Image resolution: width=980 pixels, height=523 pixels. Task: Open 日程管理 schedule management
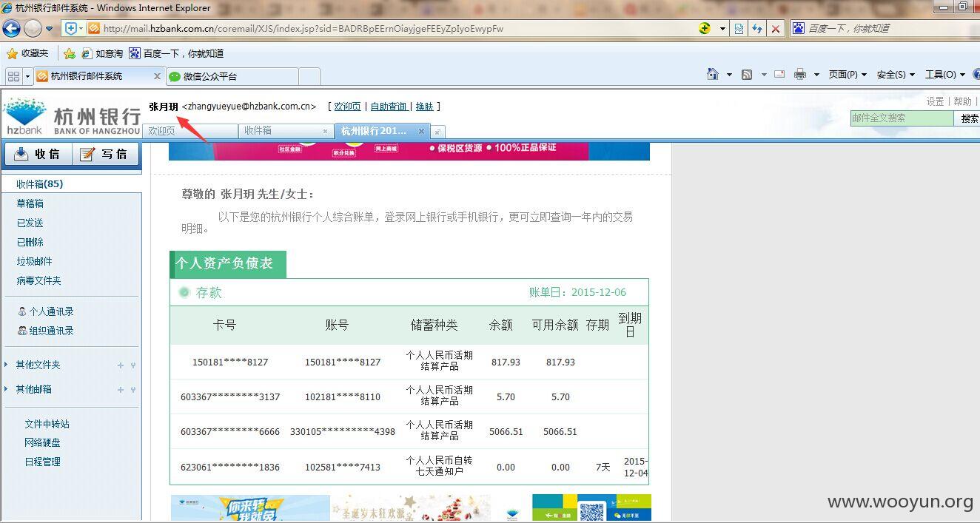click(42, 462)
